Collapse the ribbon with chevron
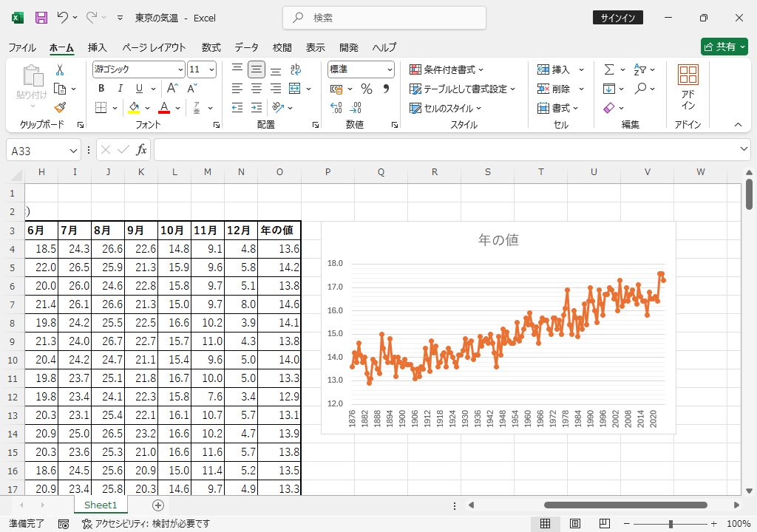This screenshot has width=757, height=532. (x=739, y=125)
